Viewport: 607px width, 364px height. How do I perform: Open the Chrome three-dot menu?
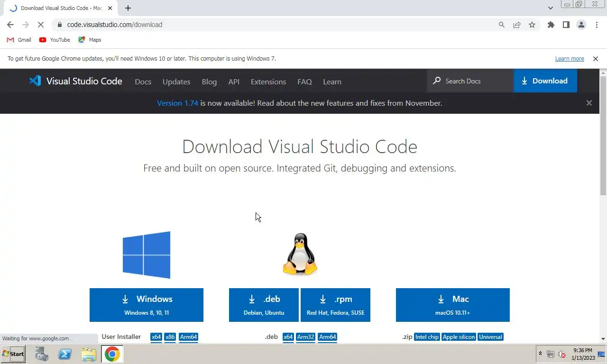click(597, 25)
